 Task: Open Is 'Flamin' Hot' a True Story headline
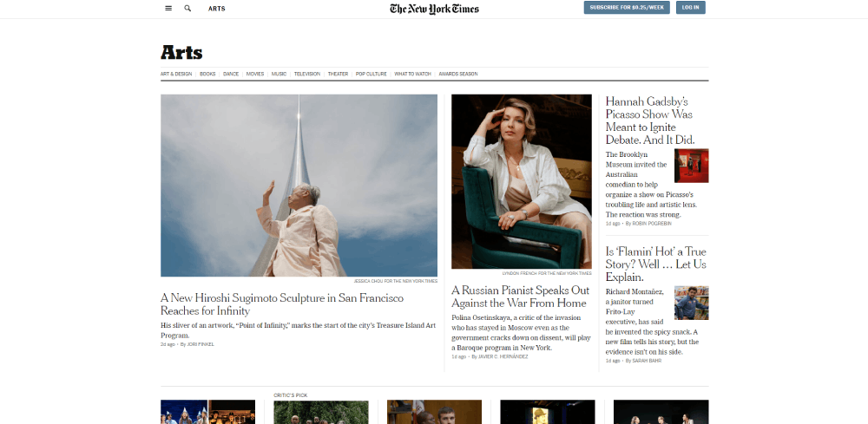[x=656, y=264]
